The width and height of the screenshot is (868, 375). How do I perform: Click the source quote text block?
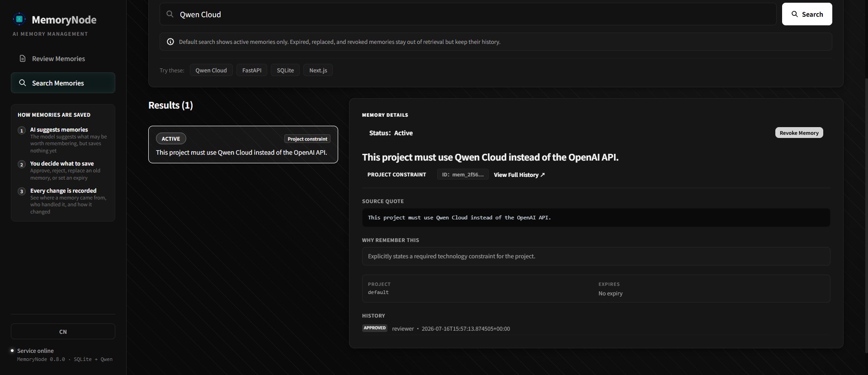point(596,218)
